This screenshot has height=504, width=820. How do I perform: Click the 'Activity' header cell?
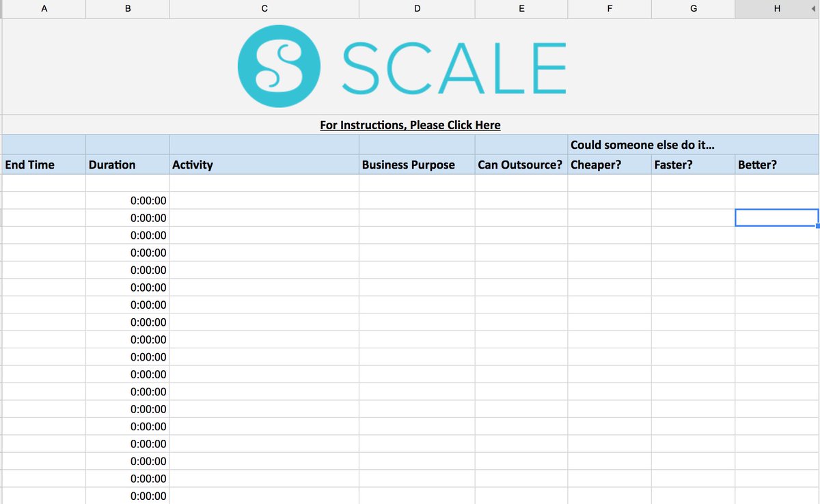(x=264, y=165)
